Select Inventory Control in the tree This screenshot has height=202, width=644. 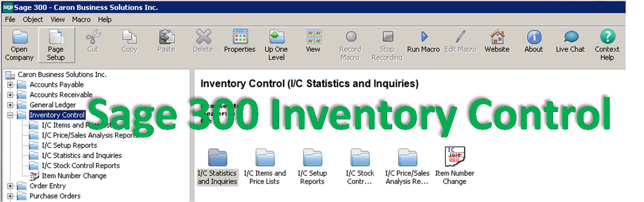click(x=57, y=115)
